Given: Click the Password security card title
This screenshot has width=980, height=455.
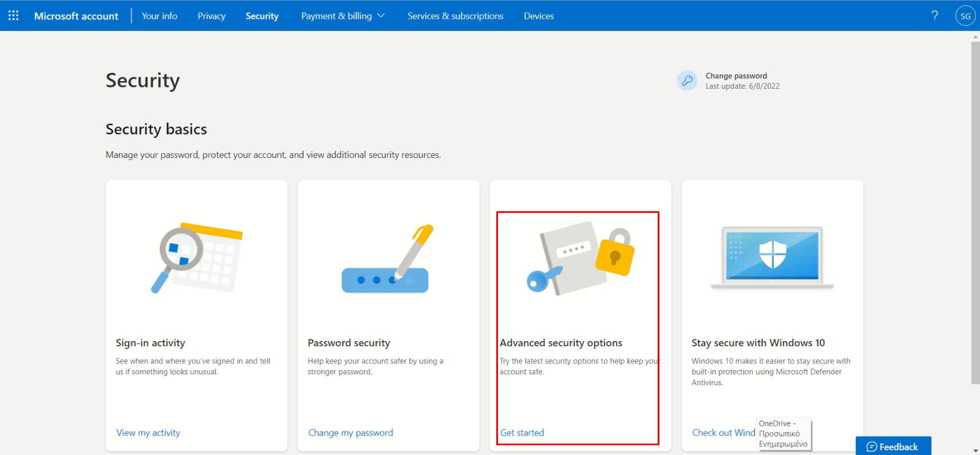Looking at the screenshot, I should 349,343.
